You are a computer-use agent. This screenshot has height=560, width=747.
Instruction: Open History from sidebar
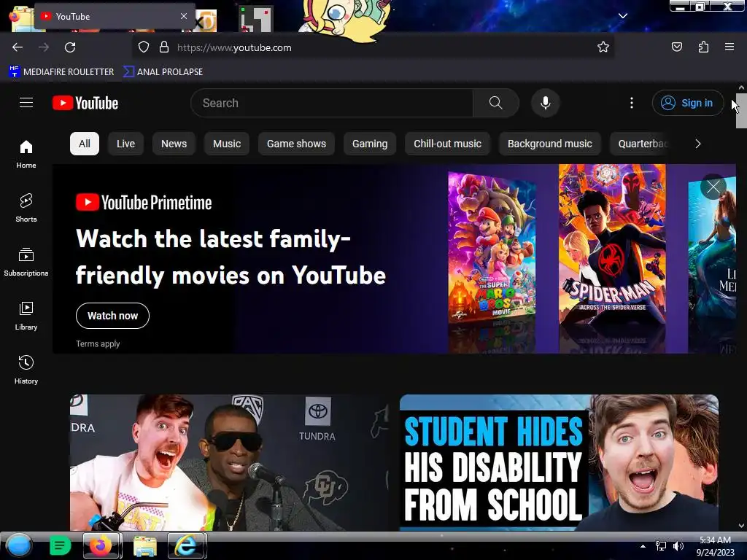26,370
